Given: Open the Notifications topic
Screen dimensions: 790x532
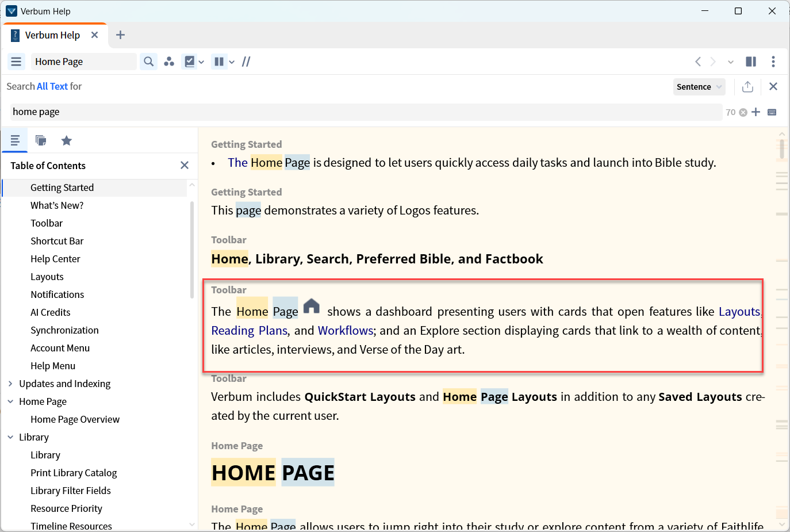Looking at the screenshot, I should (x=57, y=294).
